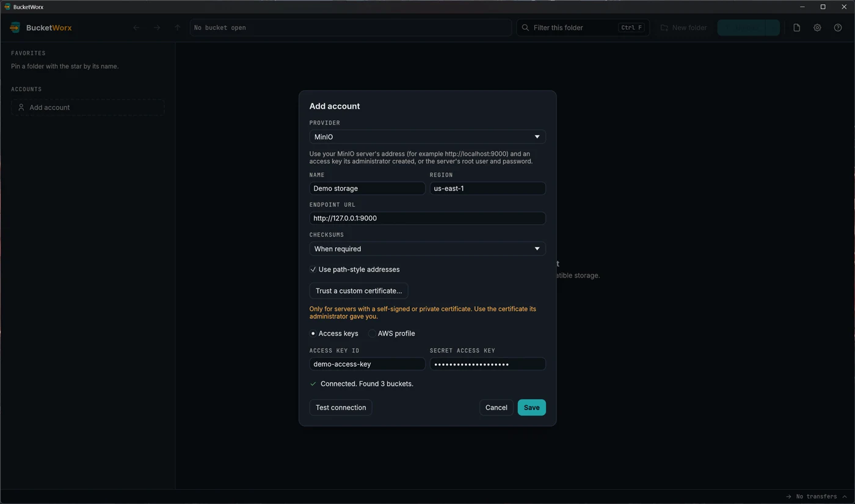
Task: Click the BucketWorx icon in the title bar
Action: pyautogui.click(x=7, y=7)
